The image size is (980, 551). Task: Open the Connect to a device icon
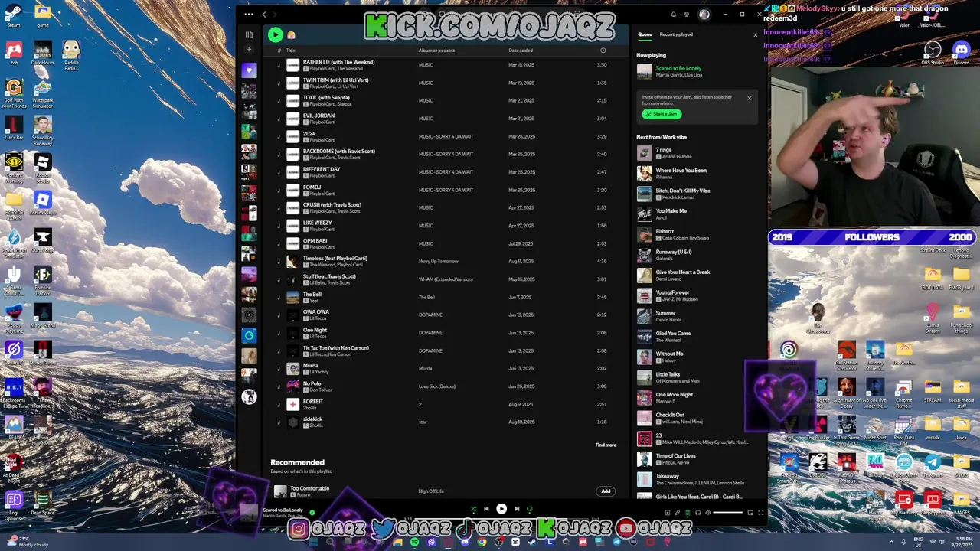click(697, 513)
